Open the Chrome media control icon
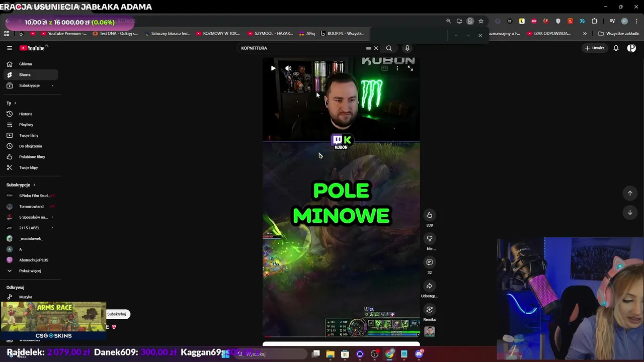Image resolution: width=644 pixels, height=362 pixels. point(612,21)
